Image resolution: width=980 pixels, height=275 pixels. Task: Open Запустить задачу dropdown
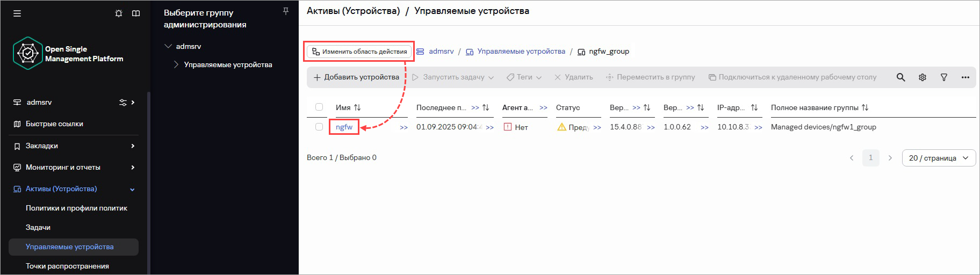coord(453,77)
